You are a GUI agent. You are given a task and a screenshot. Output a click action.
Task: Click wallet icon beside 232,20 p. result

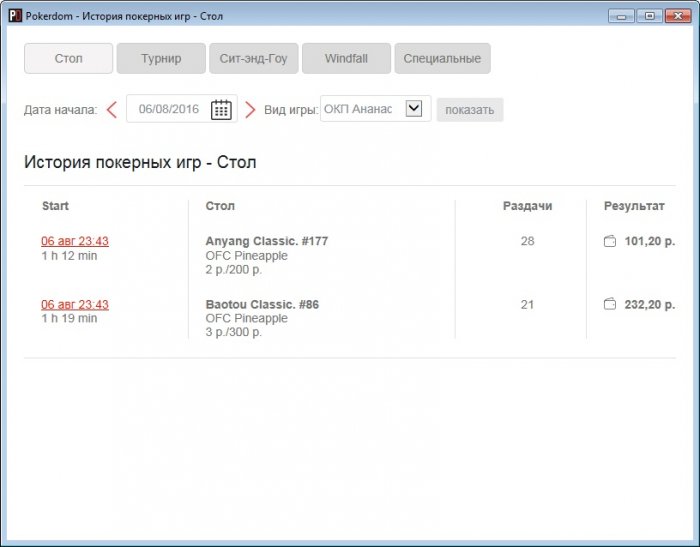click(x=610, y=304)
